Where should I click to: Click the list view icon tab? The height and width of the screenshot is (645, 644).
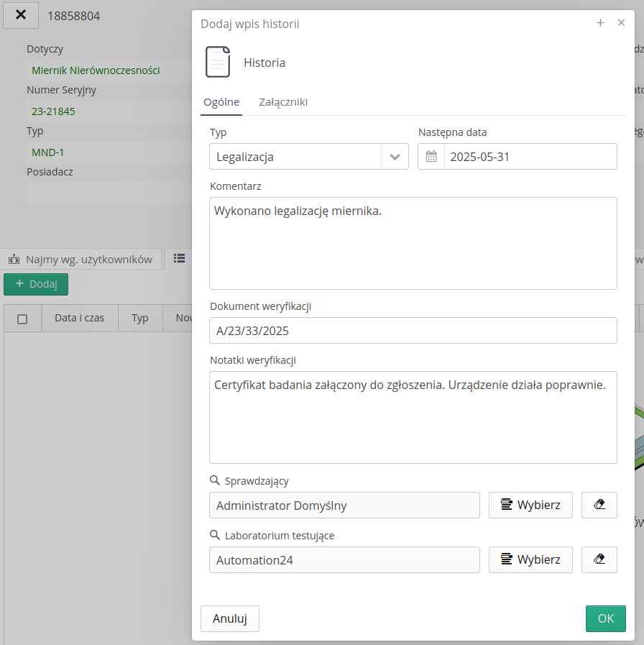tap(179, 259)
